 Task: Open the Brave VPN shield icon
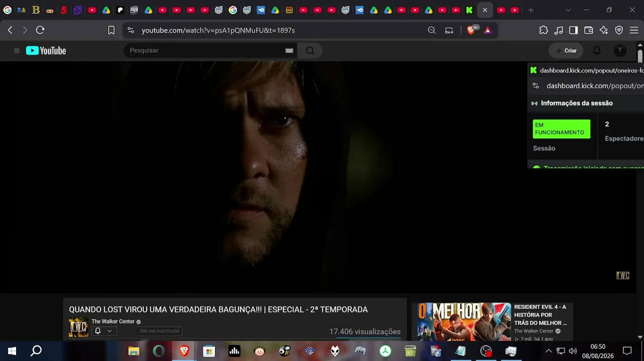(x=619, y=30)
